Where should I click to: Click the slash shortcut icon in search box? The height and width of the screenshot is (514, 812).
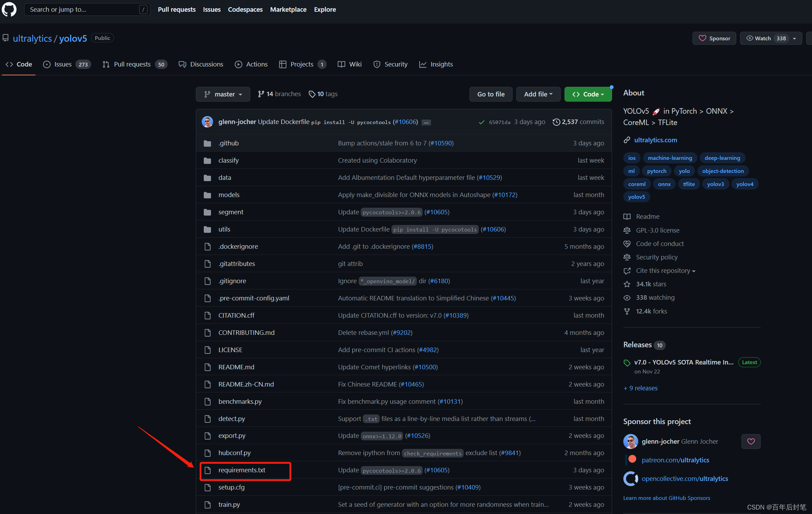[x=143, y=10]
